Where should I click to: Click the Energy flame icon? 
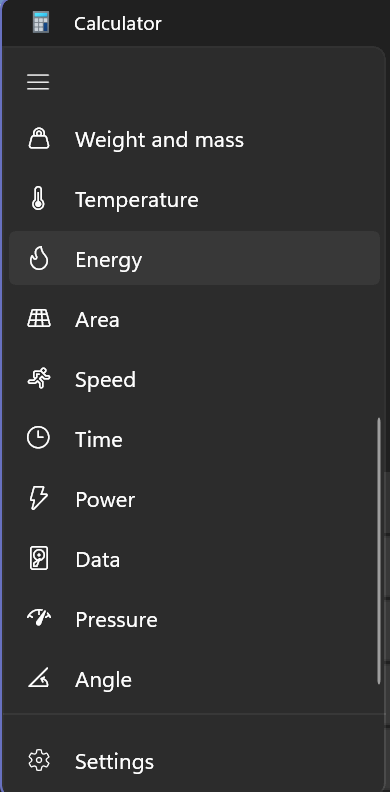click(x=38, y=259)
